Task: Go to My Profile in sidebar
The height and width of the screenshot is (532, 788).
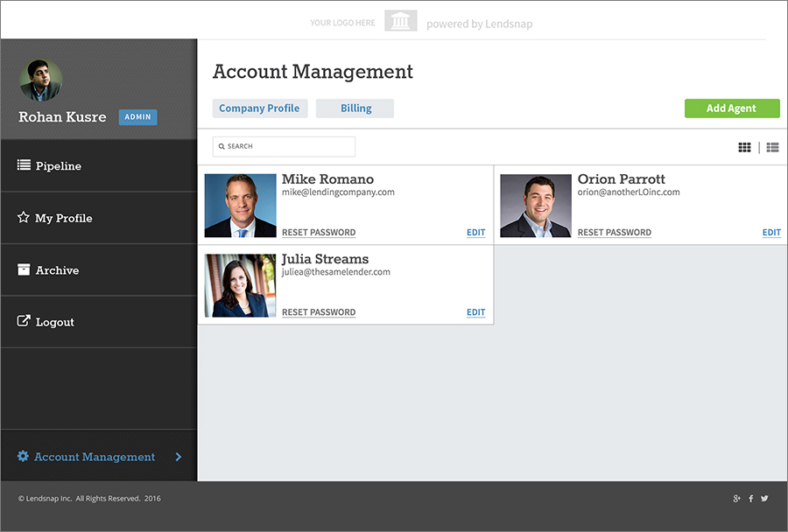Action: [x=63, y=218]
